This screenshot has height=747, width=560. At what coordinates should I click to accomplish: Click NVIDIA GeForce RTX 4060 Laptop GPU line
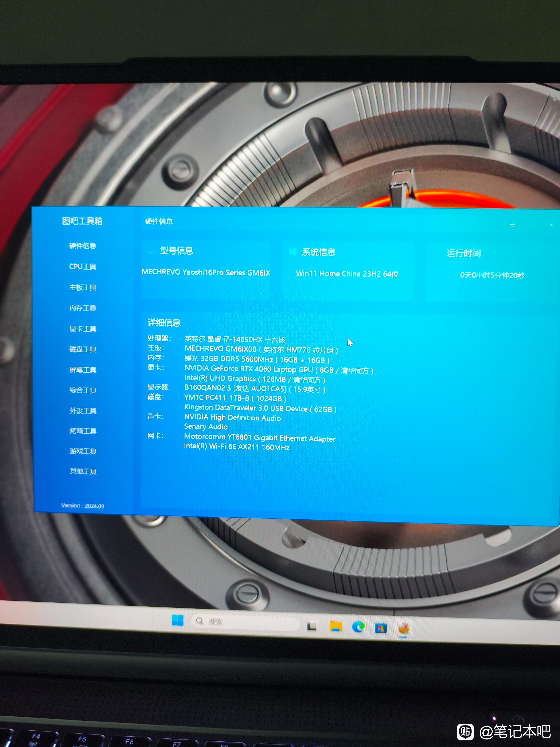[279, 369]
